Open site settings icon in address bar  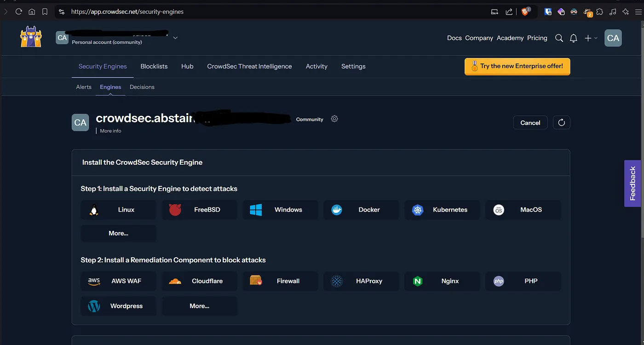click(62, 11)
